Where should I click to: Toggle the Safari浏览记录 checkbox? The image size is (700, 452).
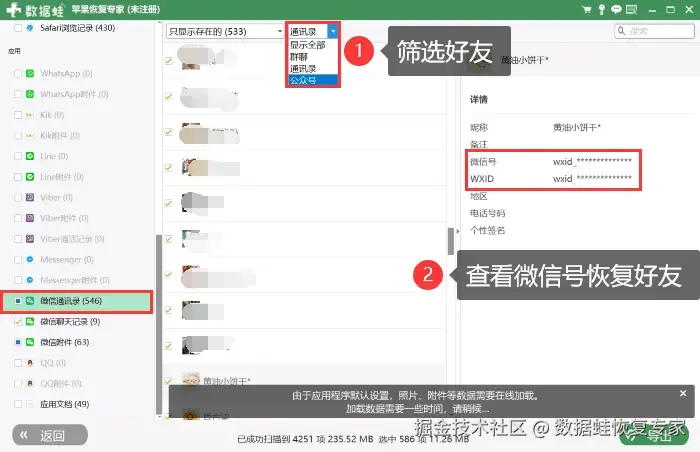18,28
